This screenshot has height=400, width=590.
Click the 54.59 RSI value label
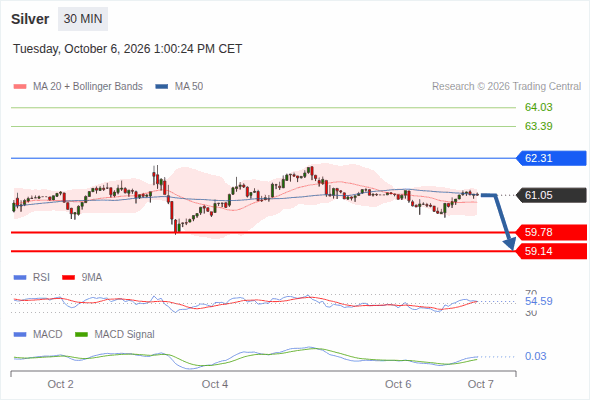tap(538, 301)
